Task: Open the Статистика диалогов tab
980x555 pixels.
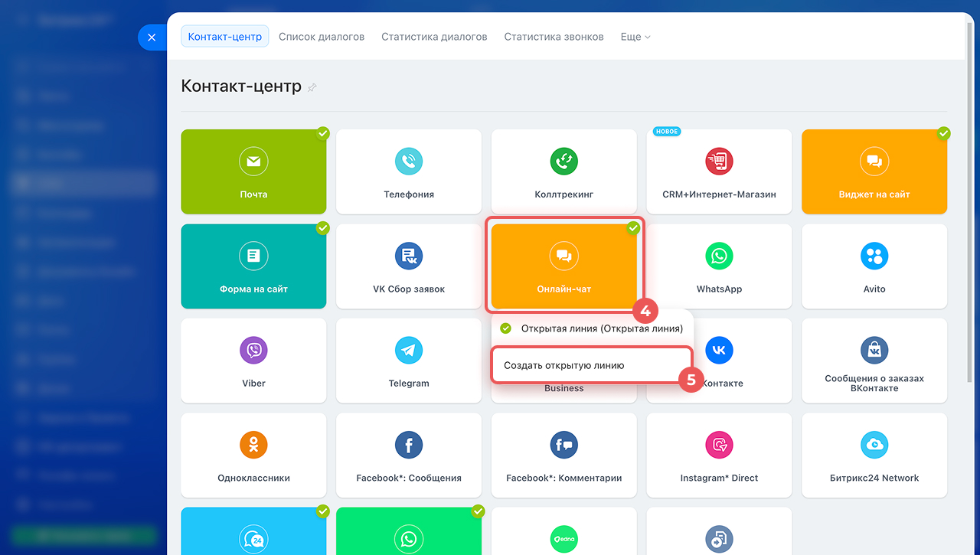Action: pos(434,37)
